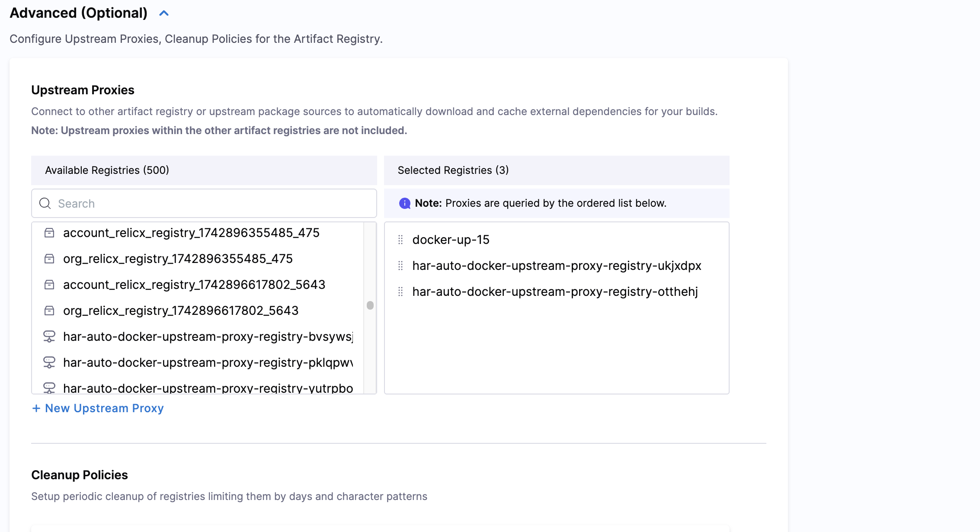
Task: Click registry icon for account_relicx_registry_1742896617802_5643
Action: click(x=49, y=285)
